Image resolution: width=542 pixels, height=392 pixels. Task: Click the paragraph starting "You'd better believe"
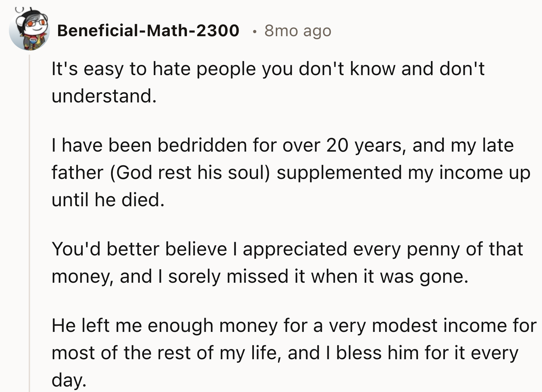coord(287,262)
